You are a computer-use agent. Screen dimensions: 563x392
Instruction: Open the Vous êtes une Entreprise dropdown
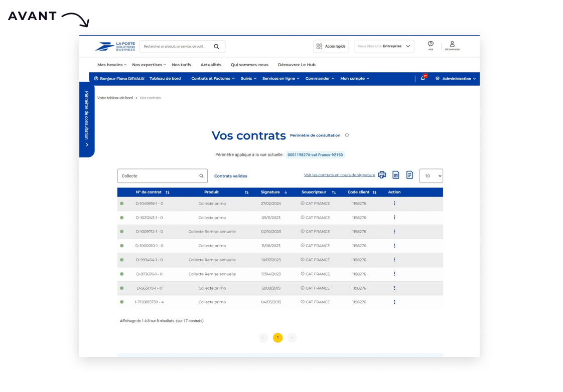click(x=384, y=46)
